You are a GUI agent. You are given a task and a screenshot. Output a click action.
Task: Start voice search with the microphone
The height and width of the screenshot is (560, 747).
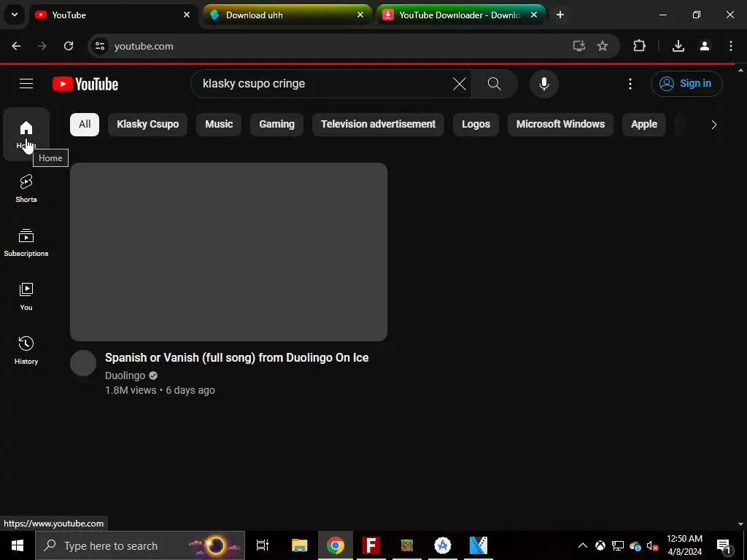[543, 84]
